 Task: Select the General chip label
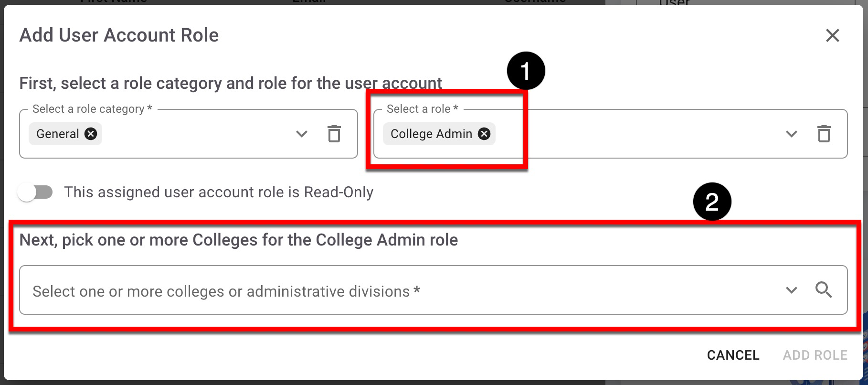click(x=57, y=134)
